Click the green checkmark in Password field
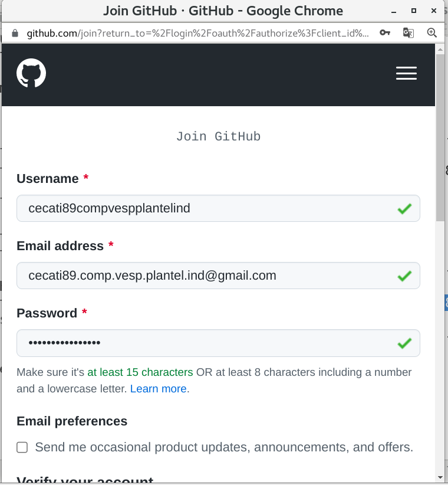This screenshot has height=485, width=448. pyautogui.click(x=404, y=343)
